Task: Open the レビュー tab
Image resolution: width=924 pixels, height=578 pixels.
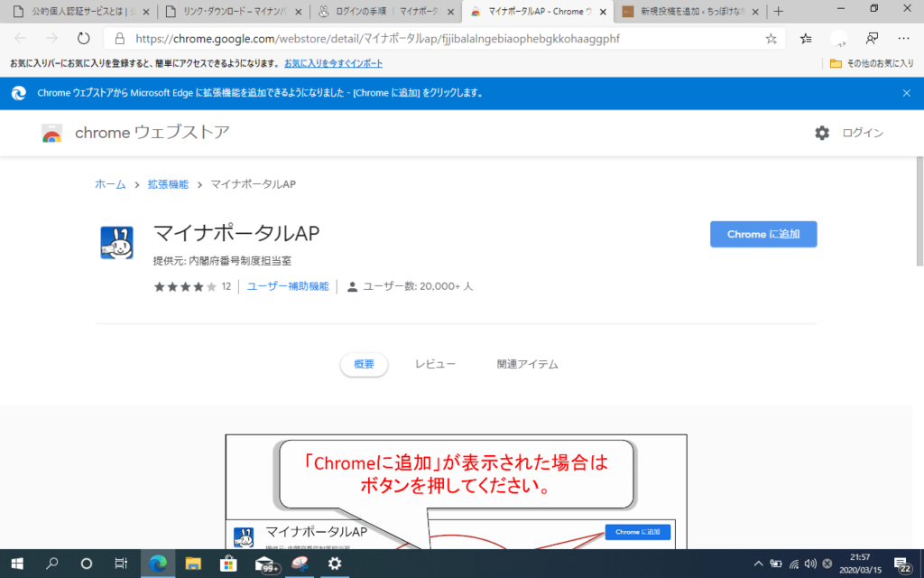Action: 436,365
